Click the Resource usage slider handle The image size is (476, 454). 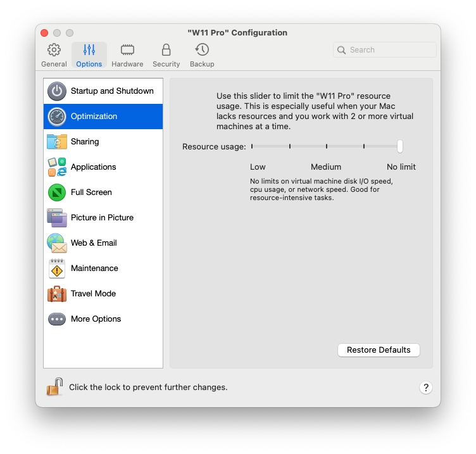[x=400, y=146]
